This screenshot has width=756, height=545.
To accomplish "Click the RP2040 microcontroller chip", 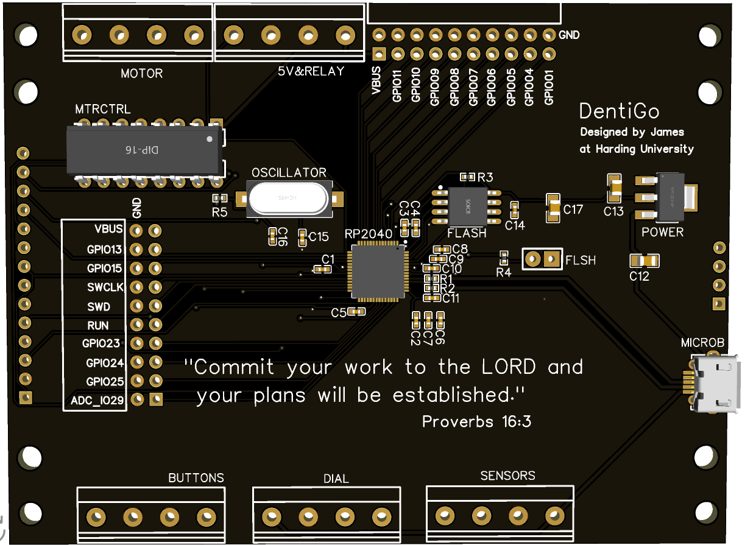I will tap(377, 273).
